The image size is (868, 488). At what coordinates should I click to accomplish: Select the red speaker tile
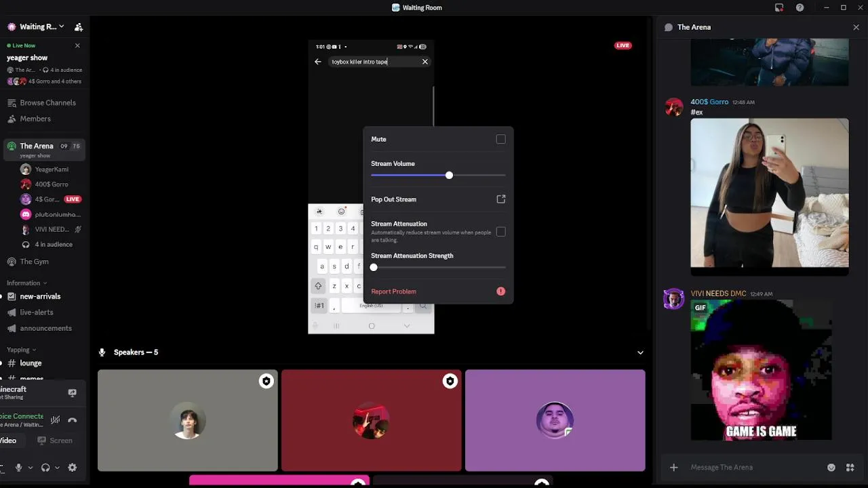point(372,420)
